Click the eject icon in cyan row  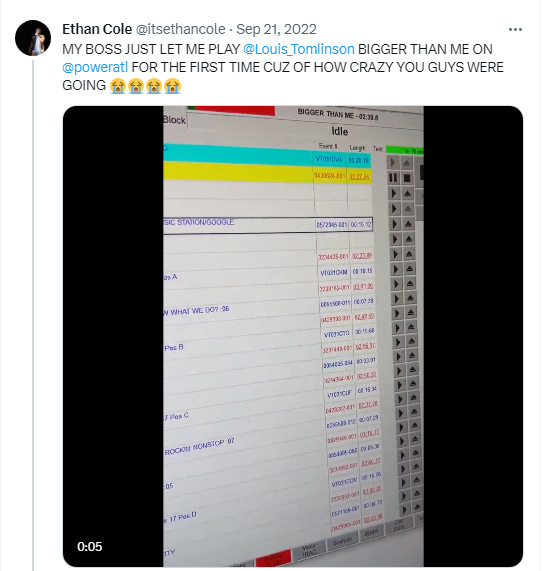tap(406, 163)
